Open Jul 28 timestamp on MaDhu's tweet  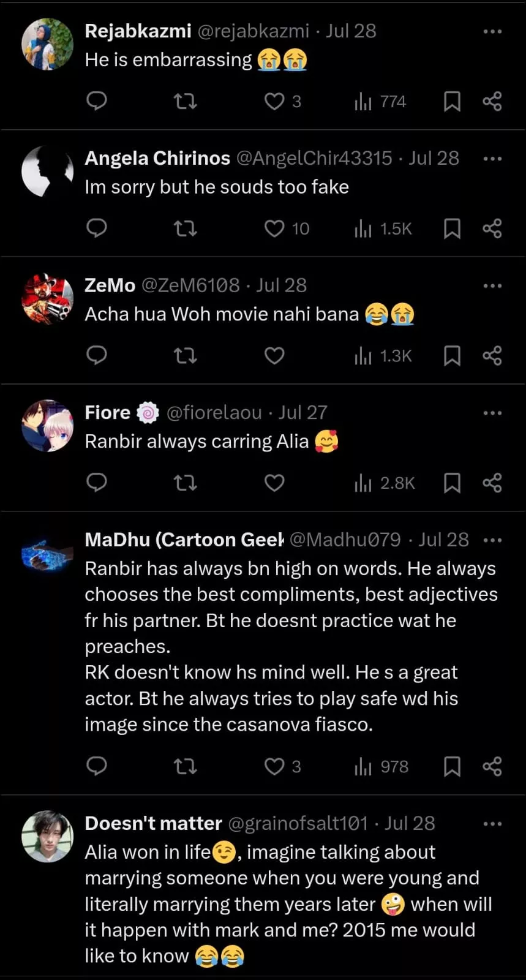point(443,540)
